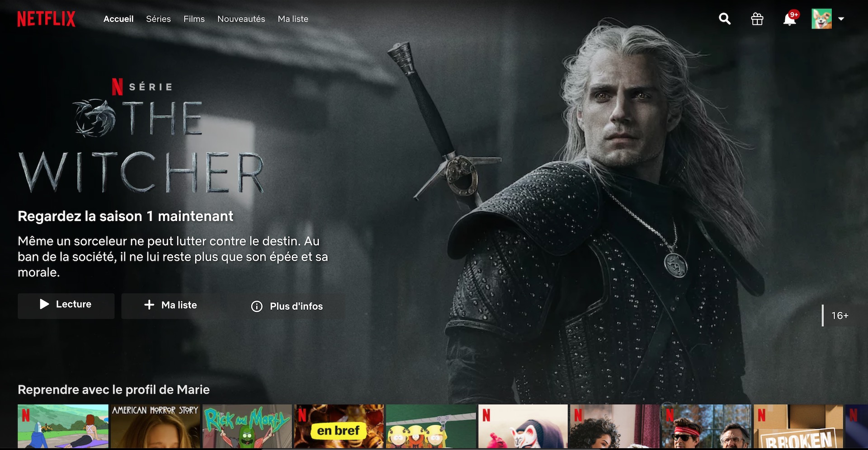Open the gift box icon
The width and height of the screenshot is (868, 450).
(757, 19)
